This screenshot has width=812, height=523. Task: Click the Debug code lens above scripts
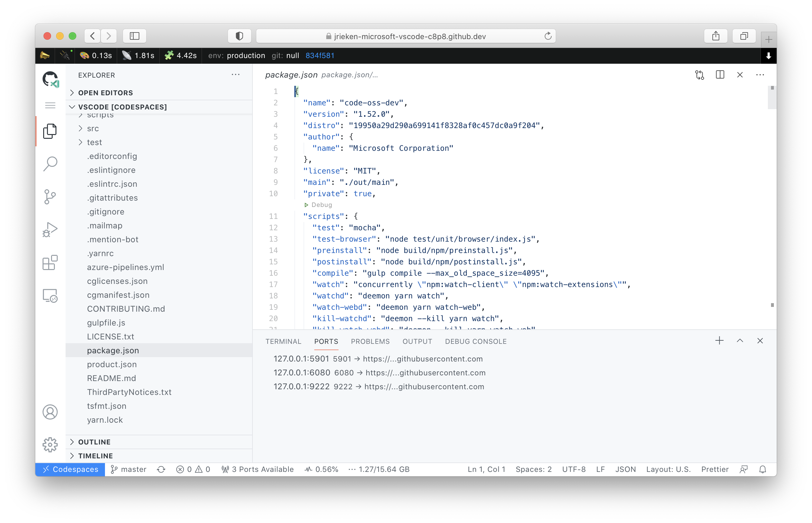(x=319, y=205)
